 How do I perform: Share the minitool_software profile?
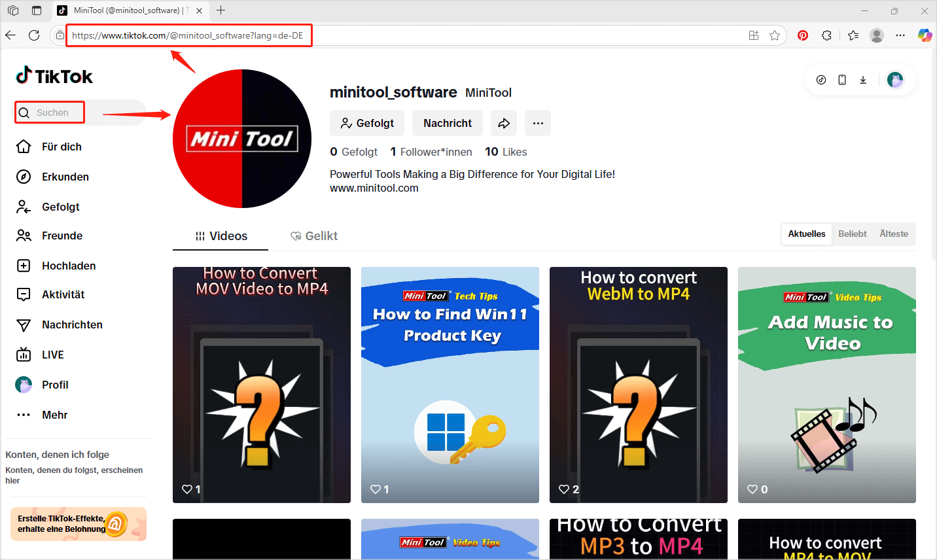[504, 123]
